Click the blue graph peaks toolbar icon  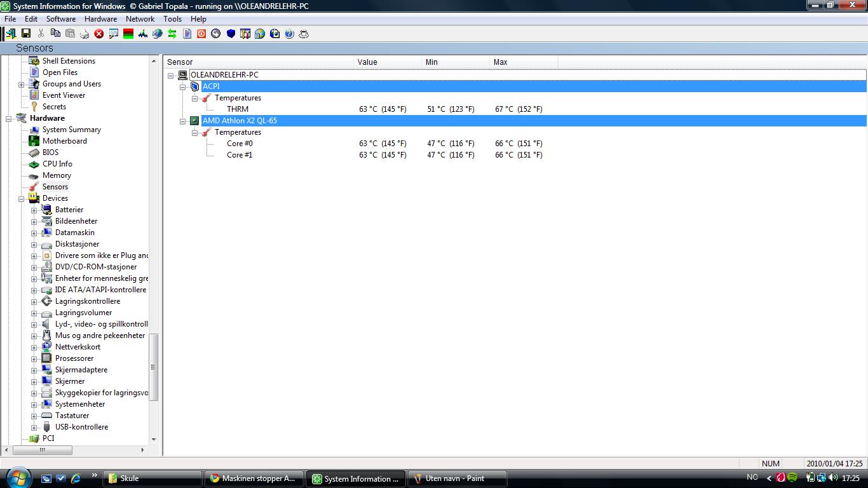tap(143, 34)
